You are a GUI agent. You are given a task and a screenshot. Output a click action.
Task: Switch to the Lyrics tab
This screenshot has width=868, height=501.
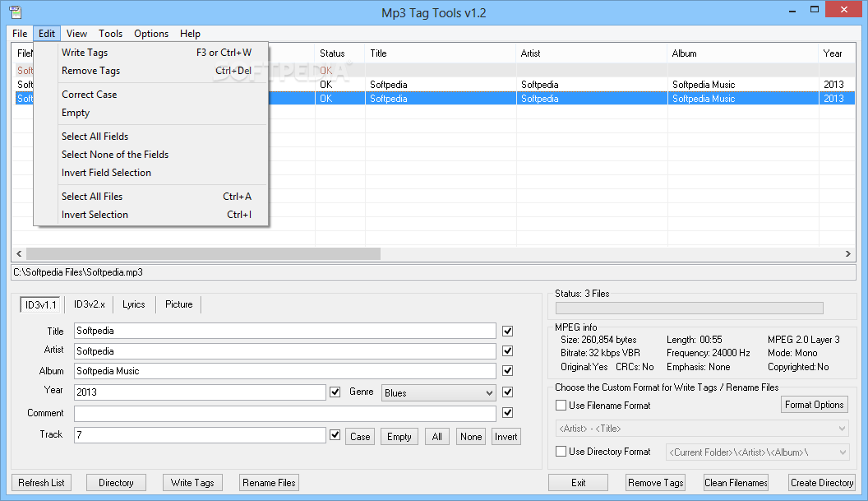pos(133,305)
